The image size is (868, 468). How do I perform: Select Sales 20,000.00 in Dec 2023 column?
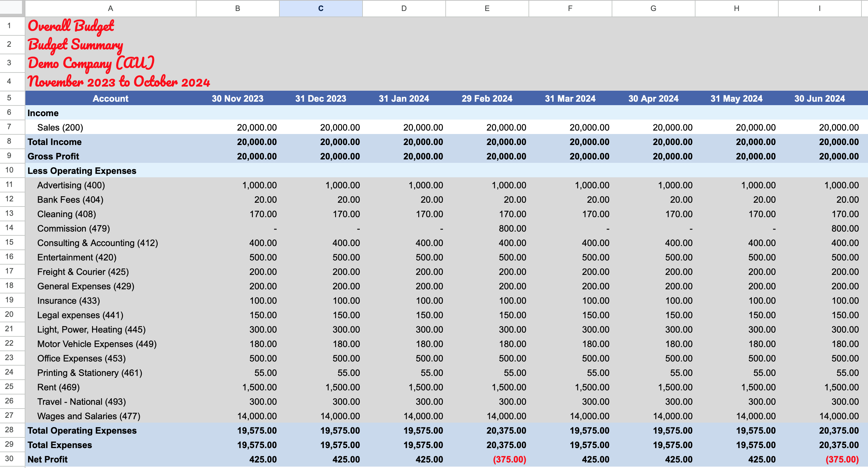point(321,127)
